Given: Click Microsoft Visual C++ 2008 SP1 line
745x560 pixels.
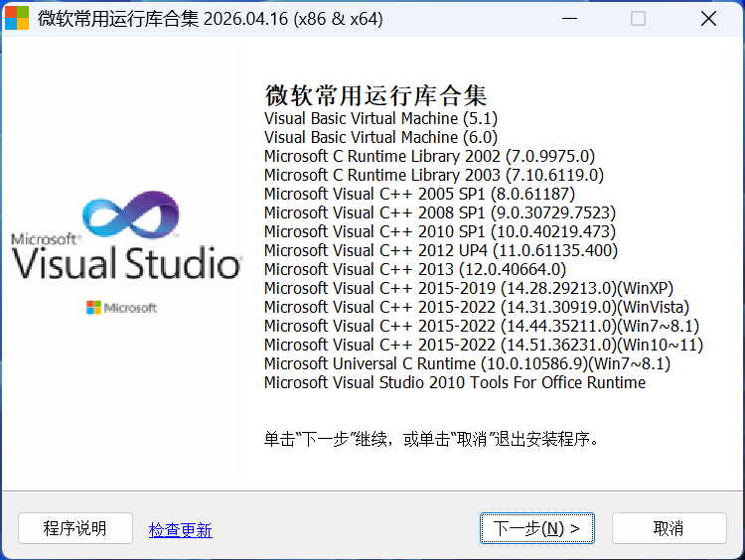Looking at the screenshot, I should [x=440, y=212].
